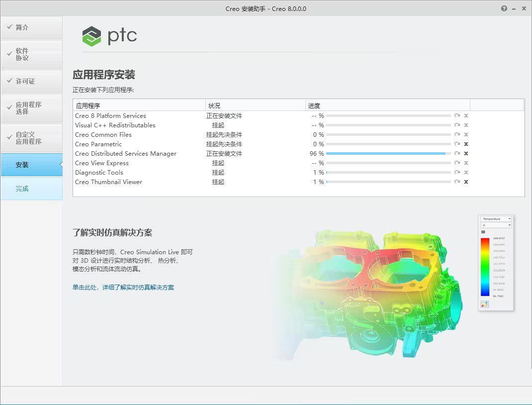Open the Temperature dropdown in the legend image

[x=496, y=218]
